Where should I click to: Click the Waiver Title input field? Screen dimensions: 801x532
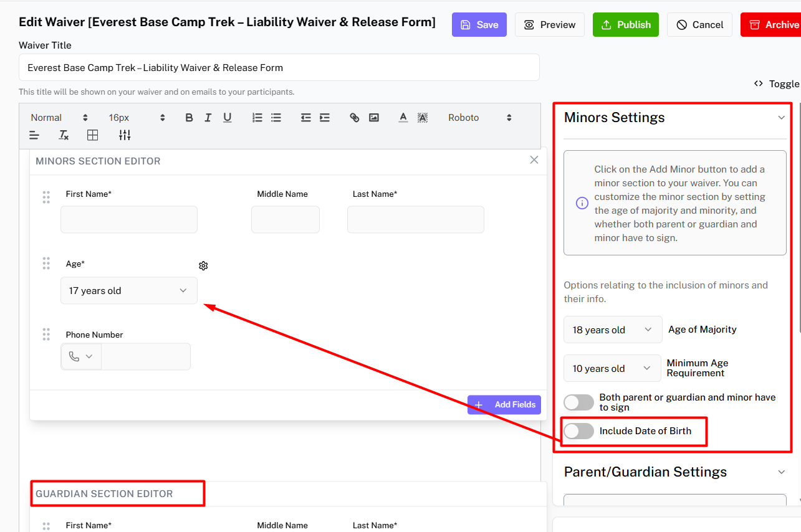pos(279,68)
